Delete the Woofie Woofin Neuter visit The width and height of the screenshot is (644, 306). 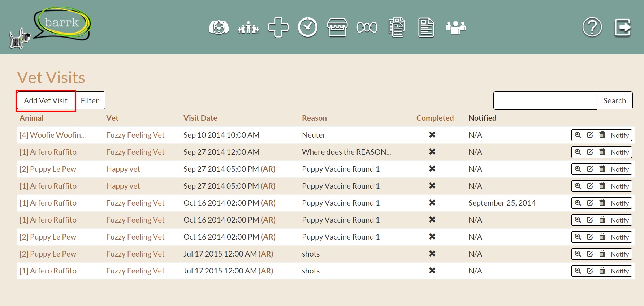click(x=602, y=135)
